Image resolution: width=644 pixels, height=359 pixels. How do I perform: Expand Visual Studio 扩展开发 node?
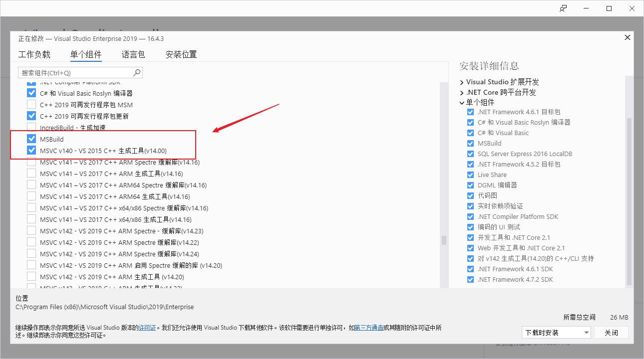(x=462, y=82)
